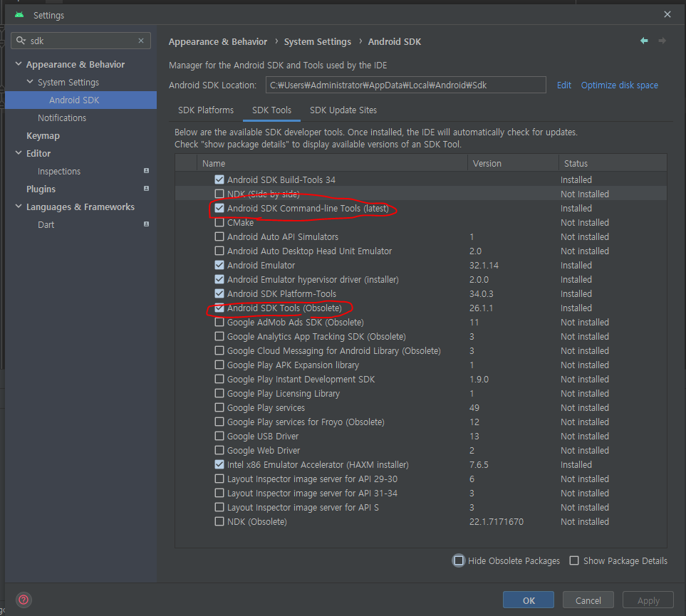Sort by the Status column header
Viewport: 686px width, 616px height.
tap(613, 163)
